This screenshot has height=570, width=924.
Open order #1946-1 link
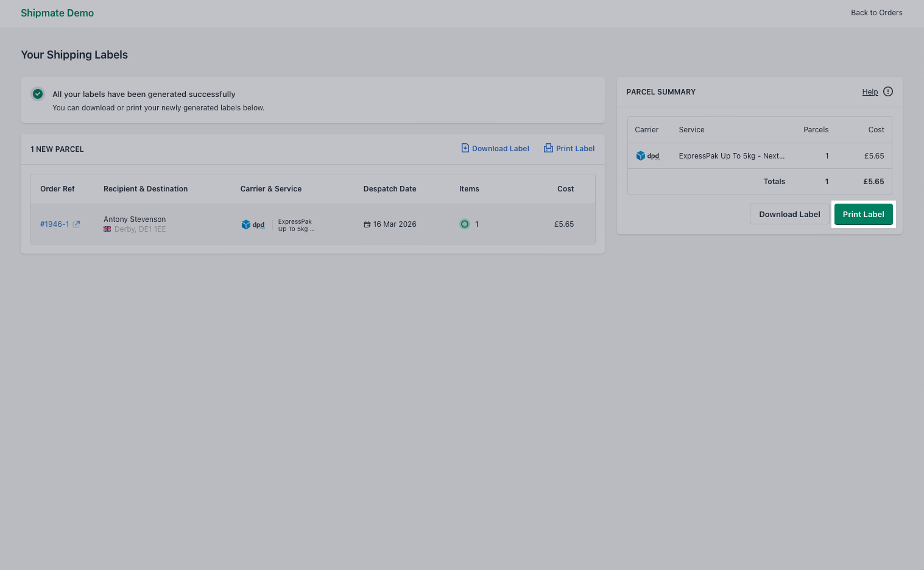click(x=55, y=224)
